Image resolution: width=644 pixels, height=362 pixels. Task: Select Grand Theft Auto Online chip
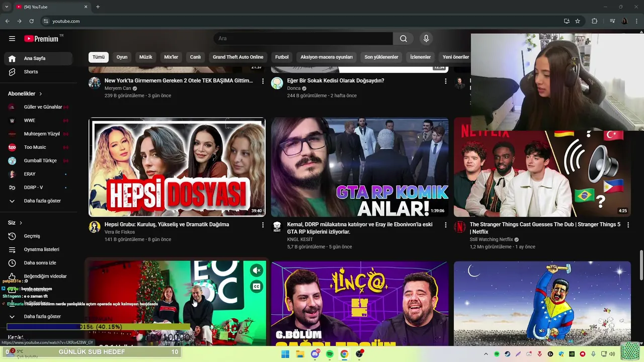(x=238, y=57)
